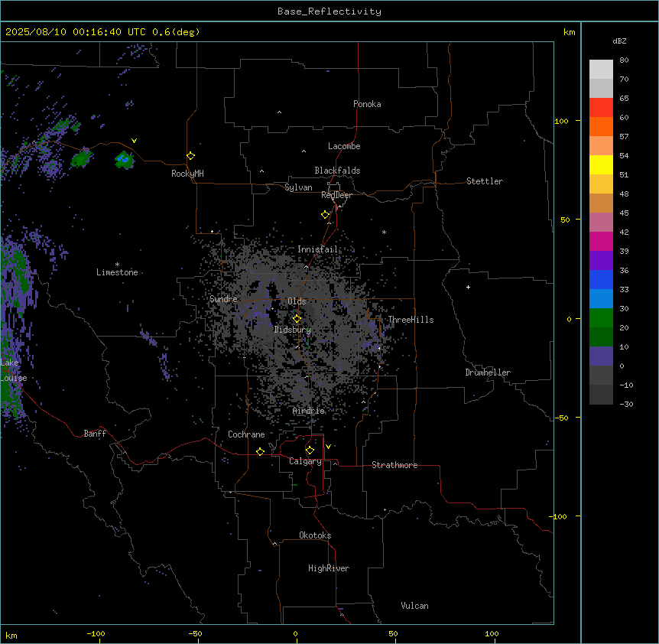Viewport: 659px width, 644px height.
Task: Pick the blue 33-36 dBZ legend color
Action: tap(601, 279)
